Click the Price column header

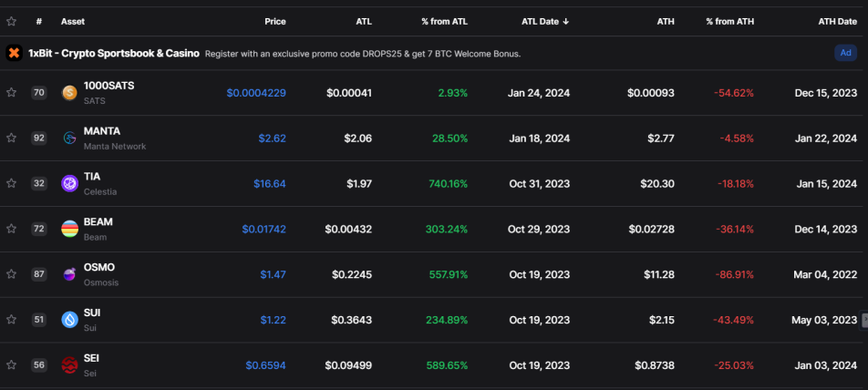coord(275,22)
